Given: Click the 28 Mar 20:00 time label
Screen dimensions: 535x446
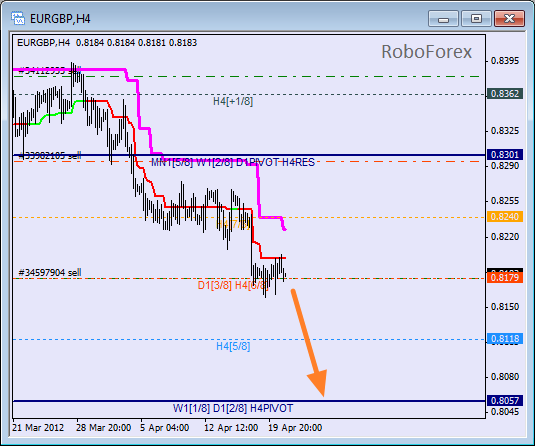Looking at the screenshot, I should coord(103,428).
